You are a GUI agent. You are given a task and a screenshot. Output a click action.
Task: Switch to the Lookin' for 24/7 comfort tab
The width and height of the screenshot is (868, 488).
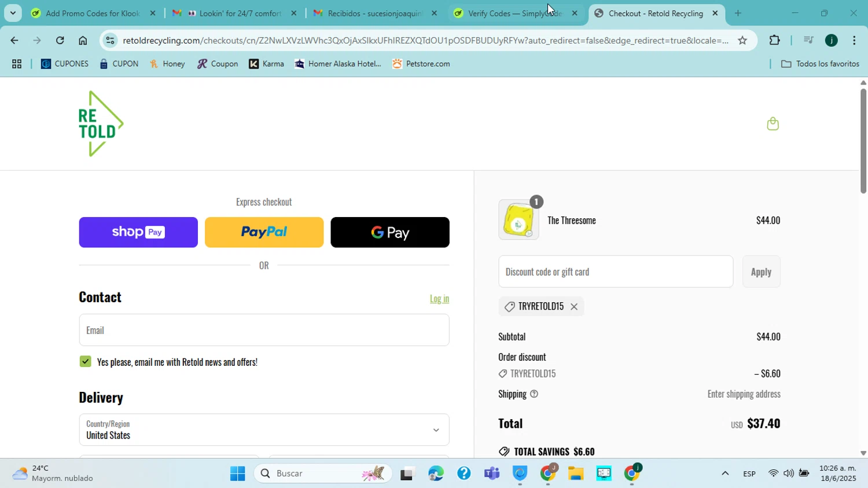coord(234,13)
